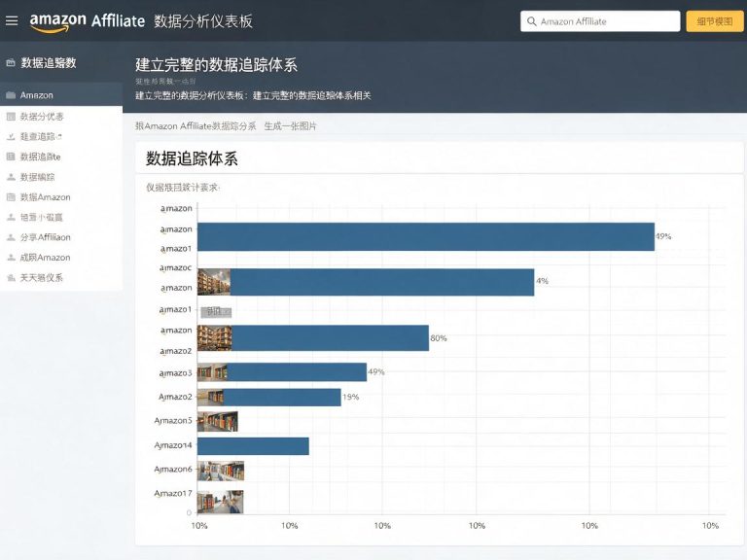Click the 数据分析仪表板 header title
Image resolution: width=747 pixels, height=560 pixels.
coord(203,21)
